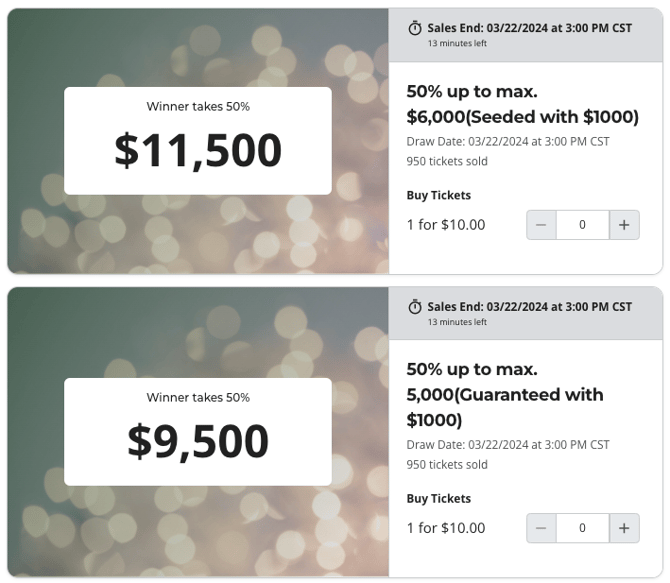This screenshot has height=583, width=670.
Task: Click the Buy Tickets heading in the Guaranteed raffle
Action: pos(439,498)
